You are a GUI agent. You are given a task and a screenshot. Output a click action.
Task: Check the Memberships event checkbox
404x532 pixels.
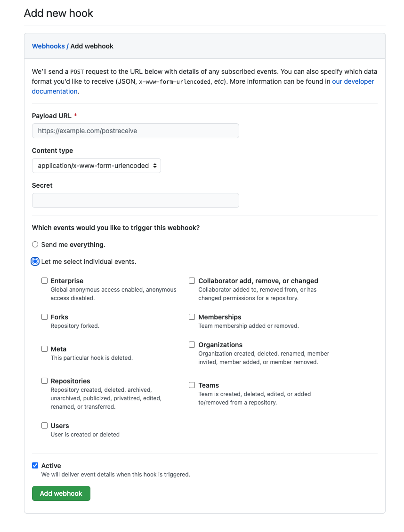click(x=192, y=317)
